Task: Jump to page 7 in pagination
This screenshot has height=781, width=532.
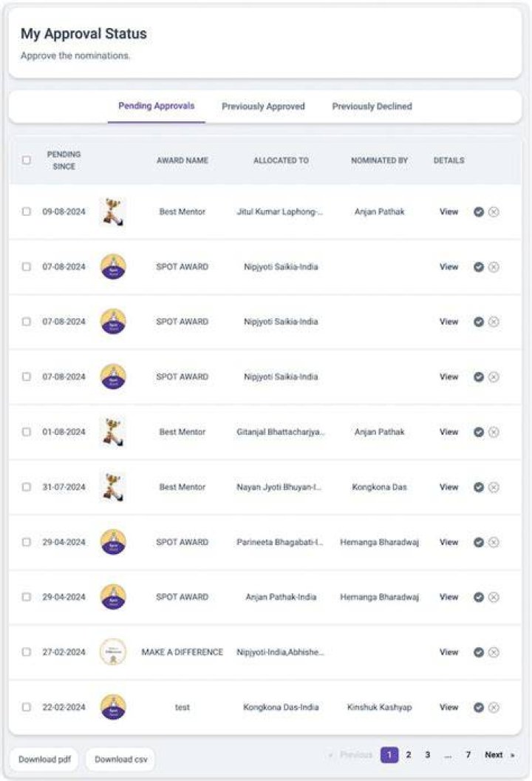Action: coord(468,754)
